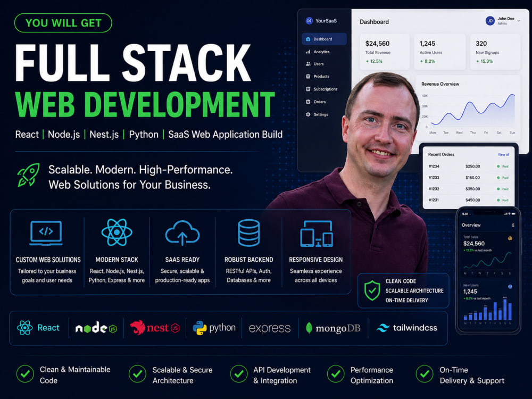Click the phone New Users bar chart

[488, 309]
